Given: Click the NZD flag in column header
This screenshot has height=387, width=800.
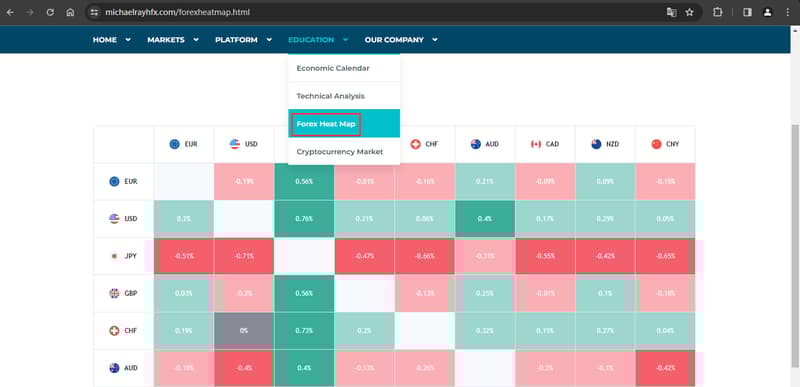Looking at the screenshot, I should click(x=596, y=144).
